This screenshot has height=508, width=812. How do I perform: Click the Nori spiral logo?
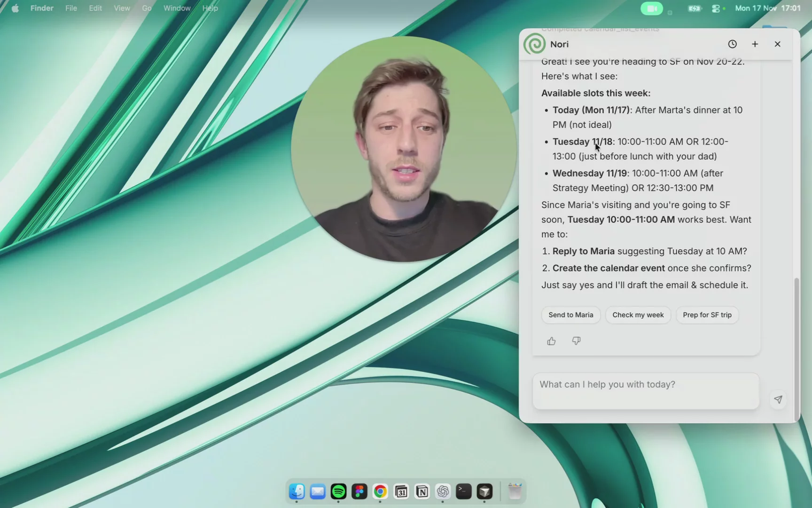pyautogui.click(x=533, y=44)
